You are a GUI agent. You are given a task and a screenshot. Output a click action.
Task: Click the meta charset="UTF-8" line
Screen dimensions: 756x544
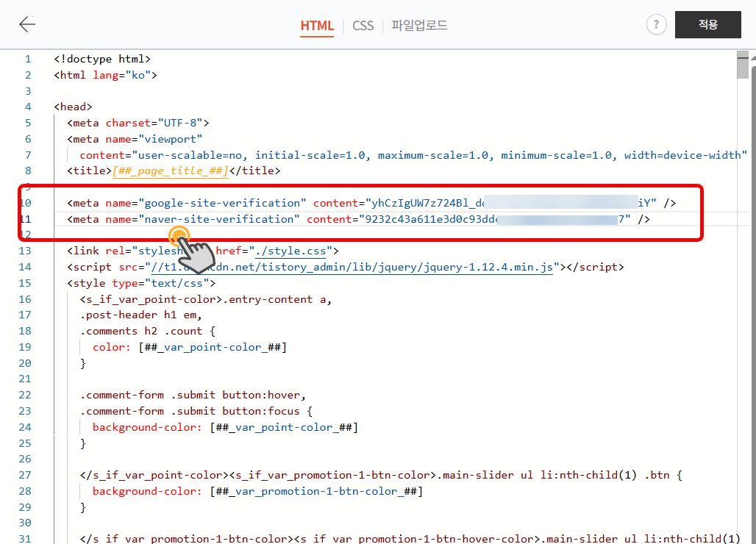click(x=138, y=123)
